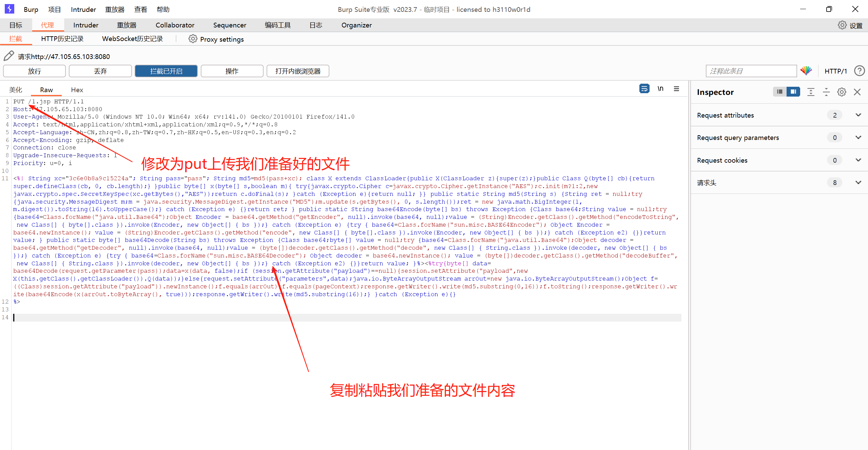868x450 pixels.
Task: Open the 帮助 menu
Action: 163,9
